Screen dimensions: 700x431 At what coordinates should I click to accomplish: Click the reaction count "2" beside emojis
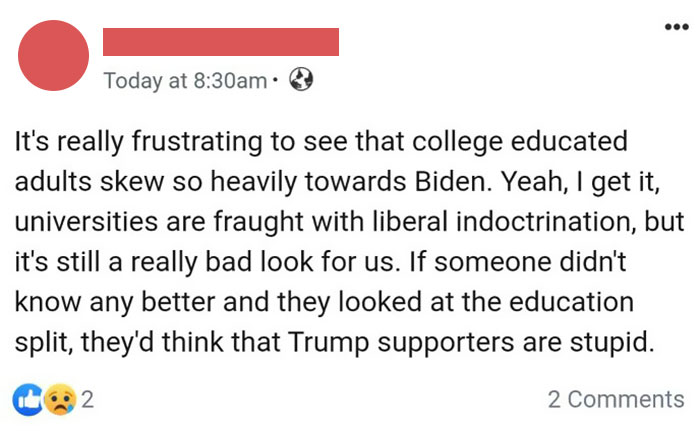pos(87,400)
